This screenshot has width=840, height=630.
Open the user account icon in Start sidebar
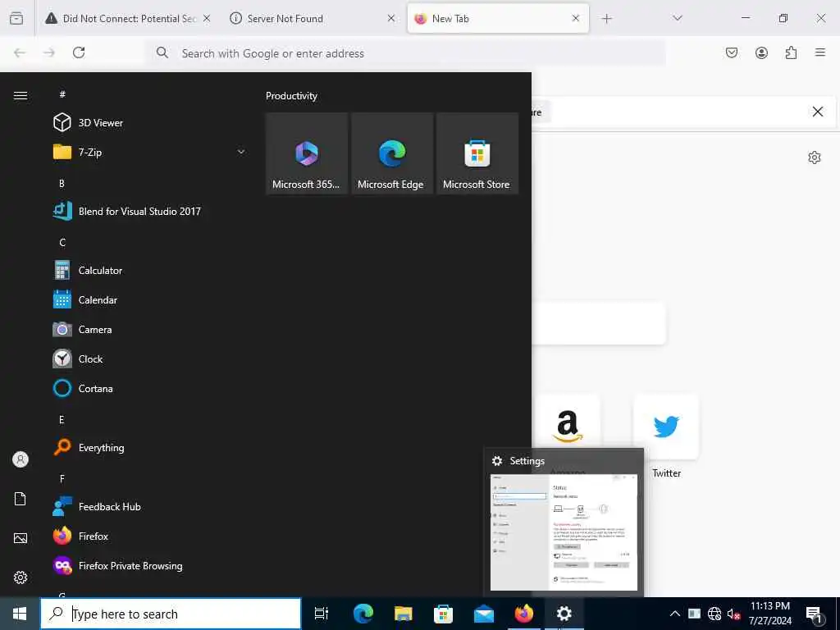point(21,459)
